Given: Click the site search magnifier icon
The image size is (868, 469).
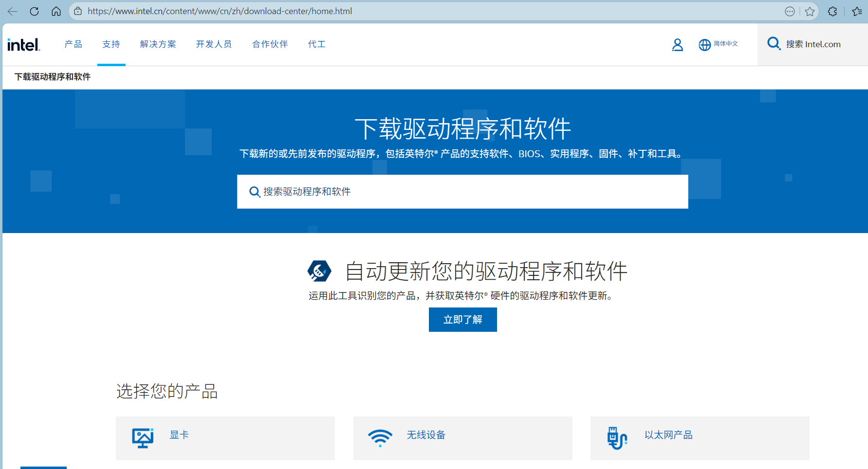Looking at the screenshot, I should [x=774, y=44].
